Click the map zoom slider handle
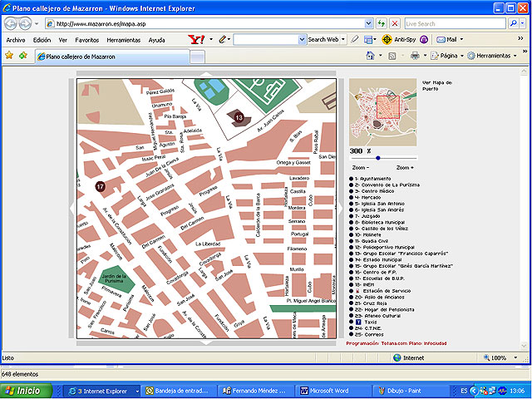532x399 pixels. pyautogui.click(x=378, y=157)
